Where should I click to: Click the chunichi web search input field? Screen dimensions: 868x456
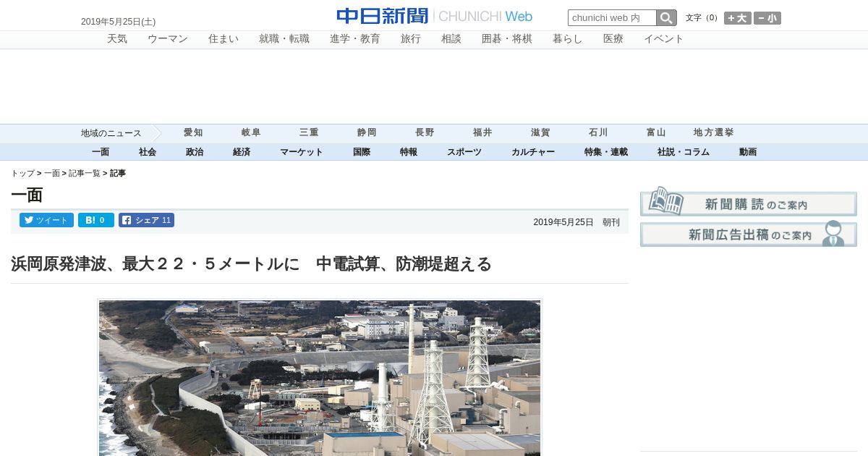point(612,18)
